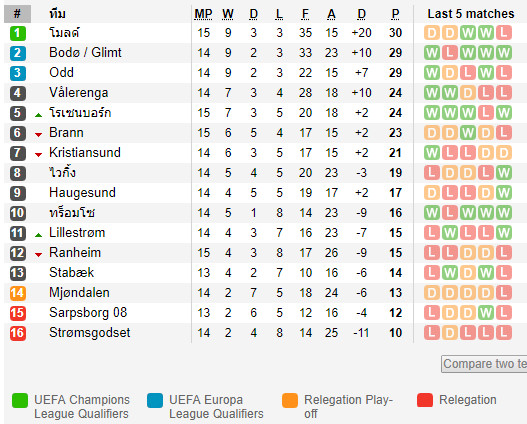Image resolution: width=527 pixels, height=424 pixels.
Task: Click the green rank 1 badge
Action: [x=17, y=33]
